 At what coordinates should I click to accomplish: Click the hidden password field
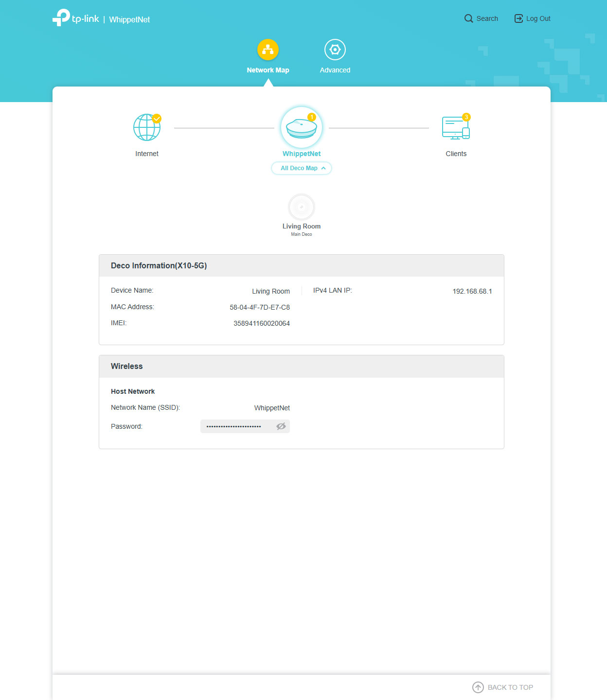point(245,426)
